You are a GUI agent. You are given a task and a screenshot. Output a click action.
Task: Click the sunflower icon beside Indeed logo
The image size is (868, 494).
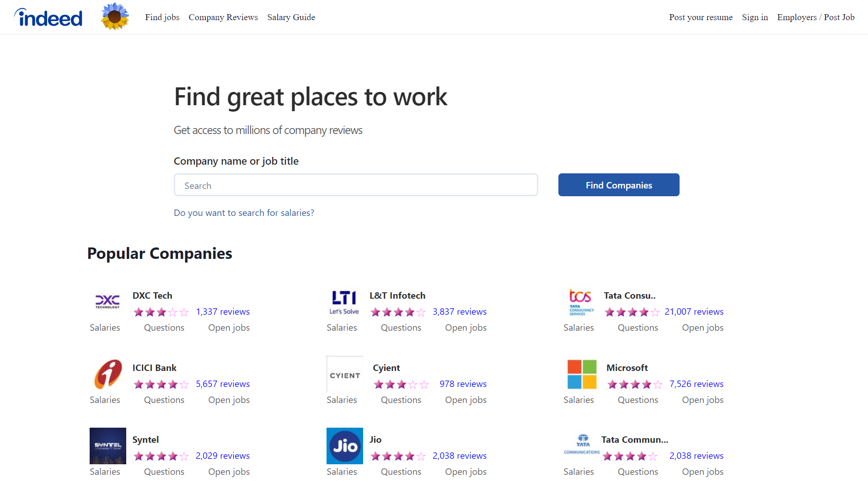click(114, 16)
